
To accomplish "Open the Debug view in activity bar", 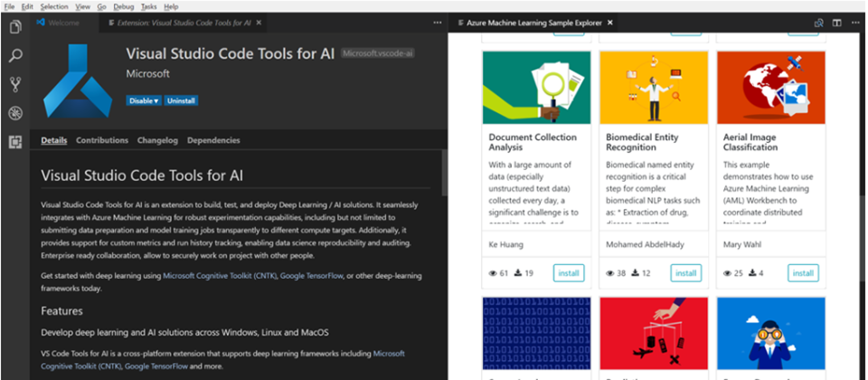I will pos(15,114).
